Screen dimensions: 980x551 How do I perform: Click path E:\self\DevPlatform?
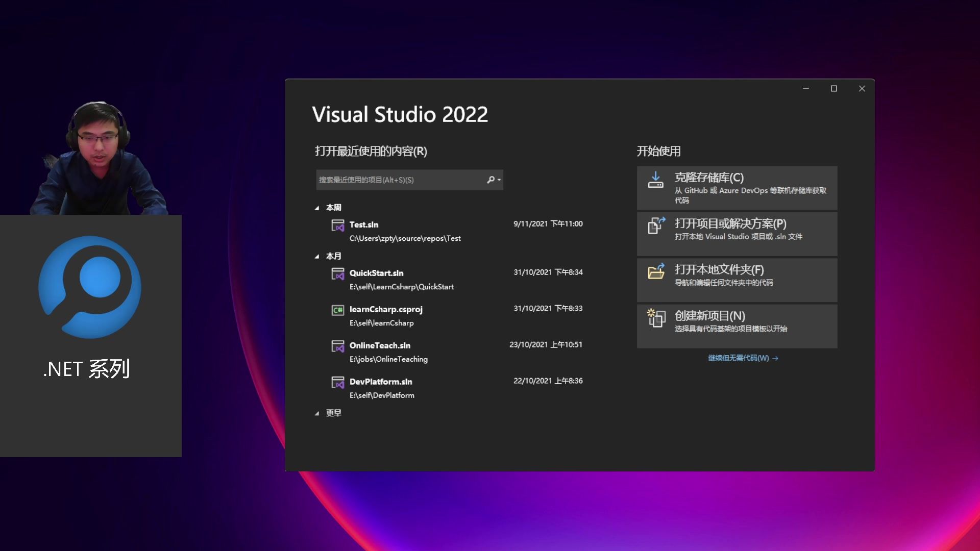382,395
